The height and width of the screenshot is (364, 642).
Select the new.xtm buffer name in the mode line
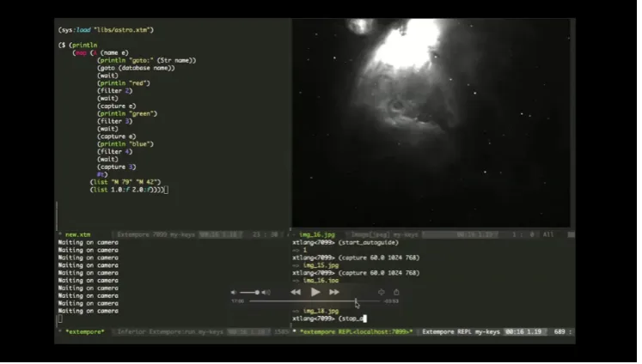[x=78, y=236]
